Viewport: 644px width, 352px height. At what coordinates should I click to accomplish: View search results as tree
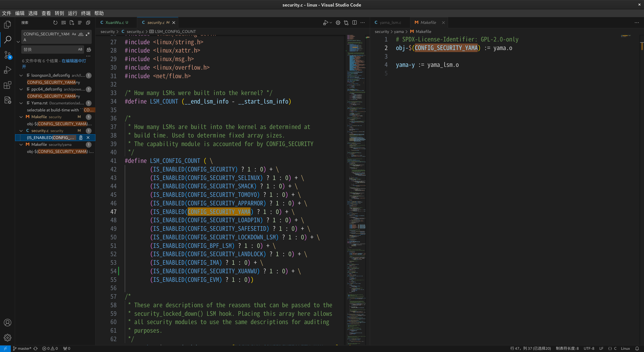pyautogui.click(x=80, y=23)
